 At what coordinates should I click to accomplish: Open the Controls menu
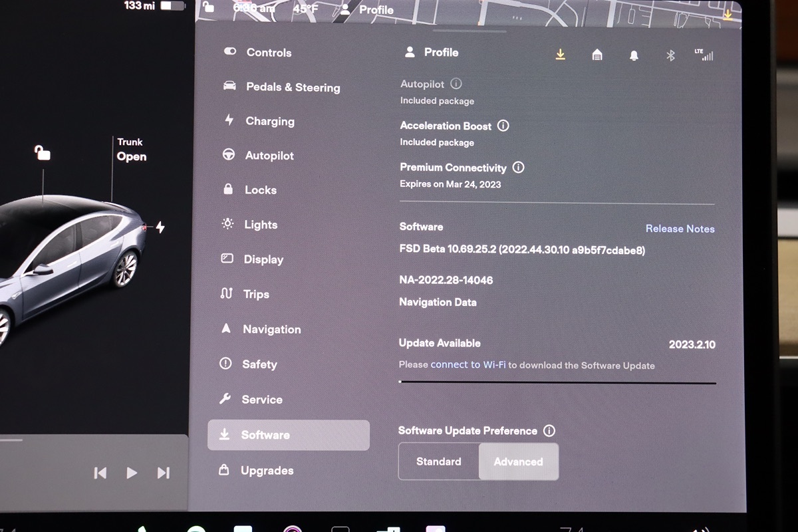point(269,53)
